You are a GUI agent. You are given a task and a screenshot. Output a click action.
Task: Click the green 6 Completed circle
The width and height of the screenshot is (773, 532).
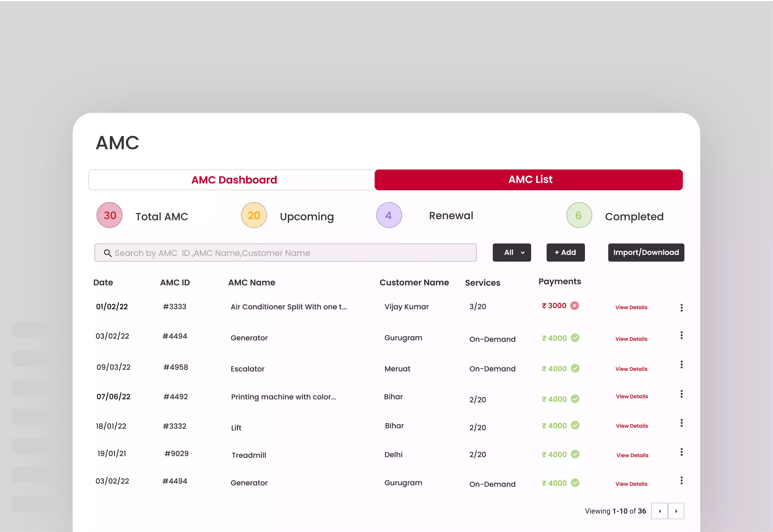[x=579, y=215]
